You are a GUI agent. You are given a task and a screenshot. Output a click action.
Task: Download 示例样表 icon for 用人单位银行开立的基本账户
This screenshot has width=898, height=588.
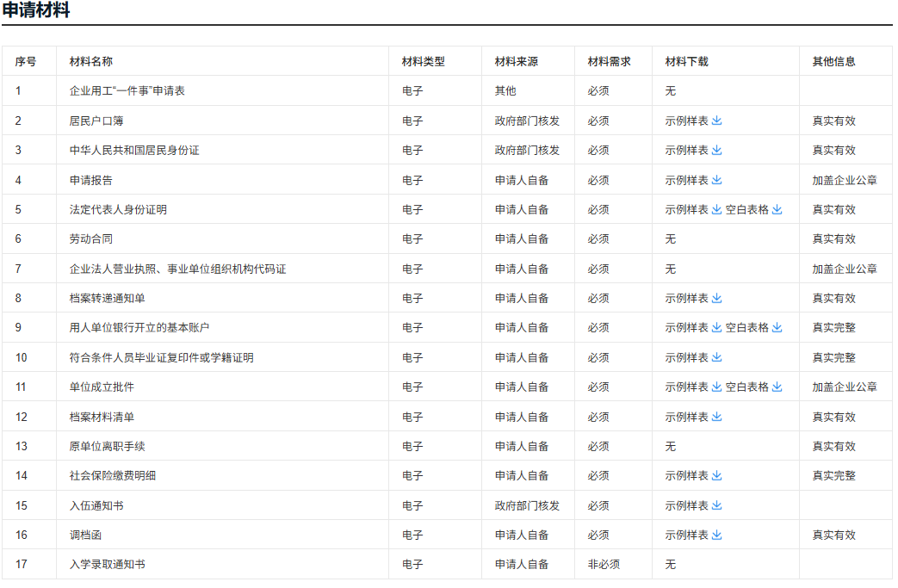click(x=716, y=327)
